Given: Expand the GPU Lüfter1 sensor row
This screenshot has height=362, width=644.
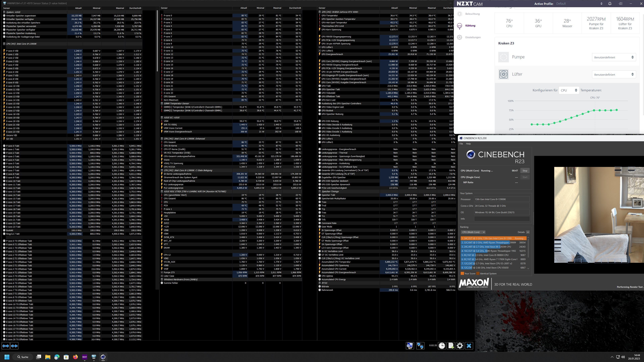Looking at the screenshot, I should tap(319, 47).
